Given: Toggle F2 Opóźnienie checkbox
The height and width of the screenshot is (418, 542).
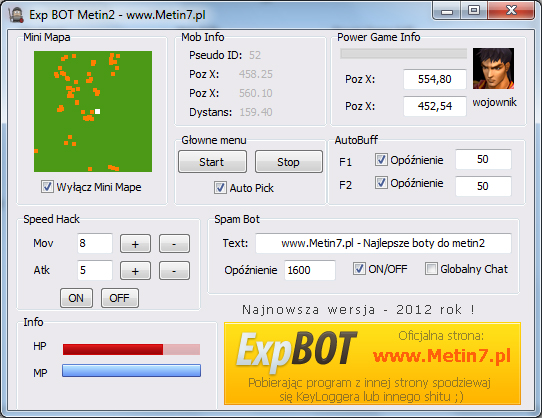Looking at the screenshot, I should click(x=381, y=183).
